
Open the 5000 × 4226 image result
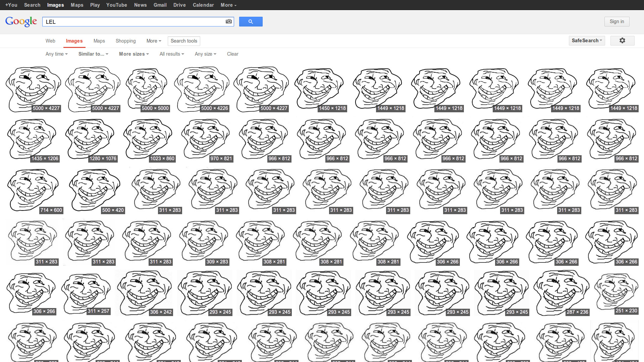coord(202,89)
